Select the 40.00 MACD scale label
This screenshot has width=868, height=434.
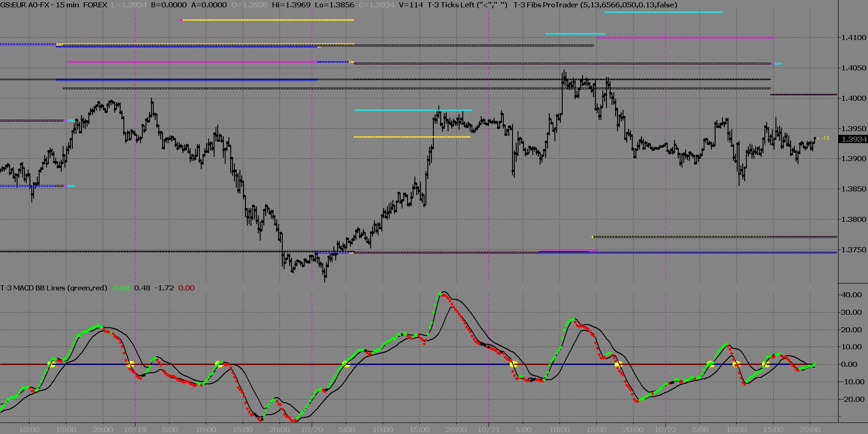[851, 295]
